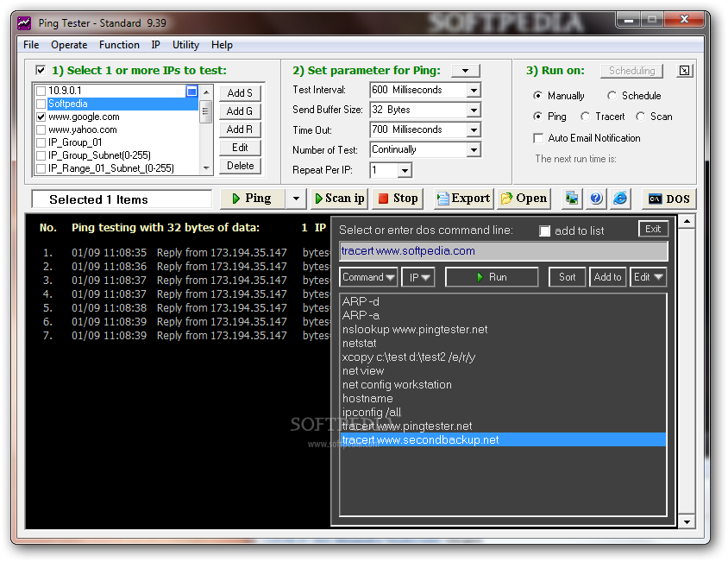Viewport: 728px width, 562px height.
Task: Open the File menu
Action: [31, 45]
